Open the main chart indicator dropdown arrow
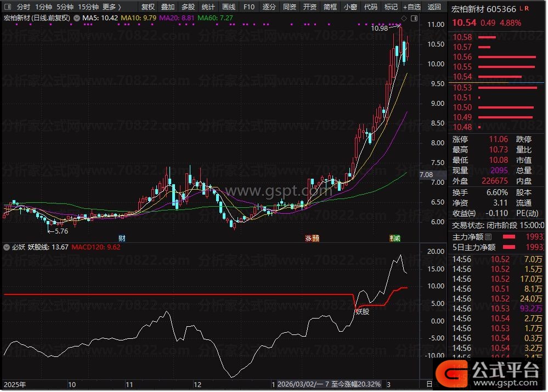Screen dimensions: 548x392 click(x=77, y=18)
